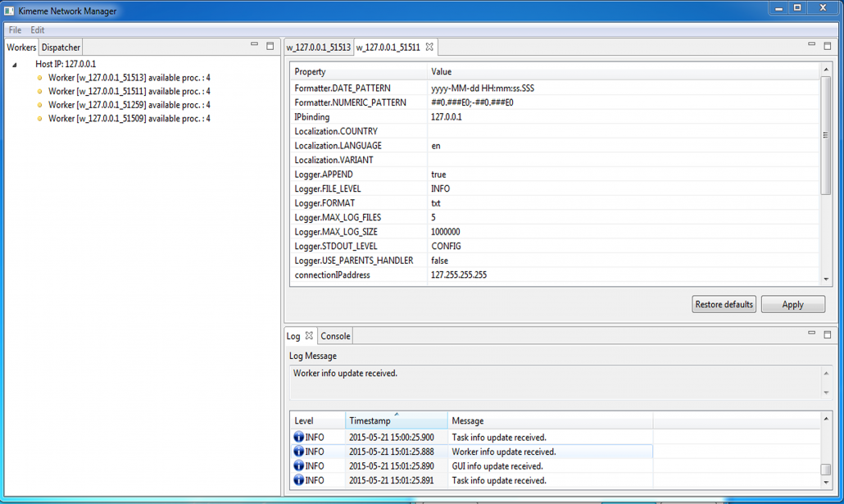
Task: Click the Logger.APPEND value true
Action: point(438,175)
